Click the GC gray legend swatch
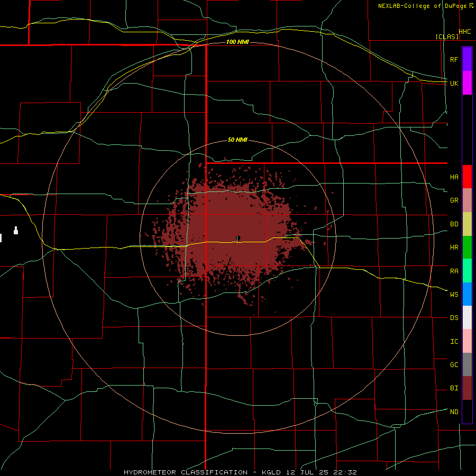The image size is (476, 476). [x=467, y=364]
